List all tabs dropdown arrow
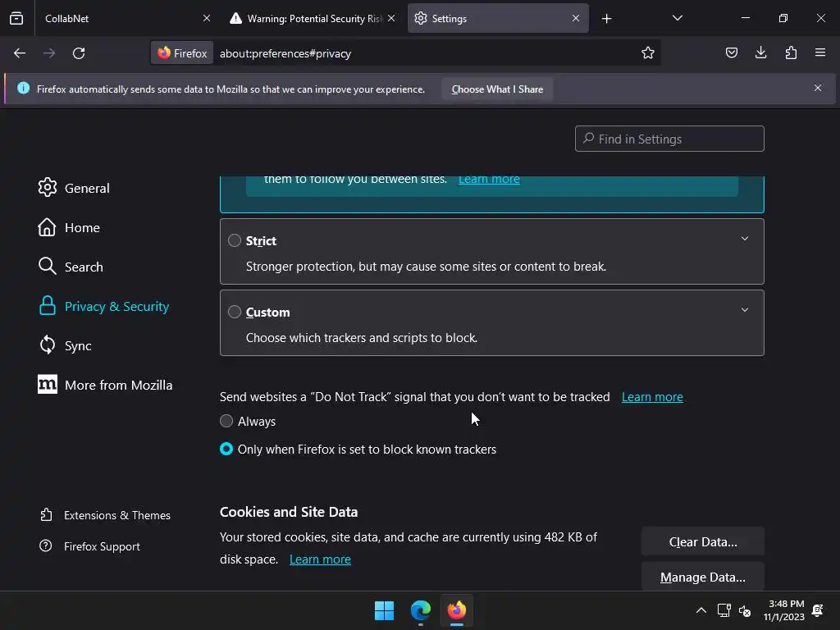This screenshot has height=630, width=840. (x=677, y=18)
